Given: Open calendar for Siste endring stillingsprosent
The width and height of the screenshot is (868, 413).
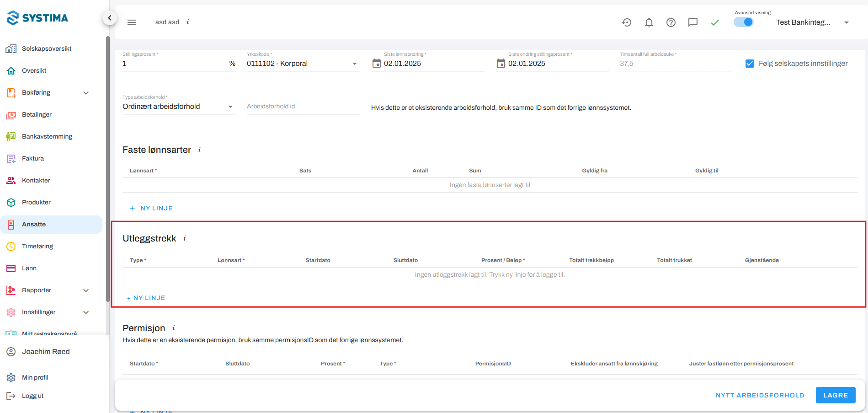Looking at the screenshot, I should [x=501, y=64].
